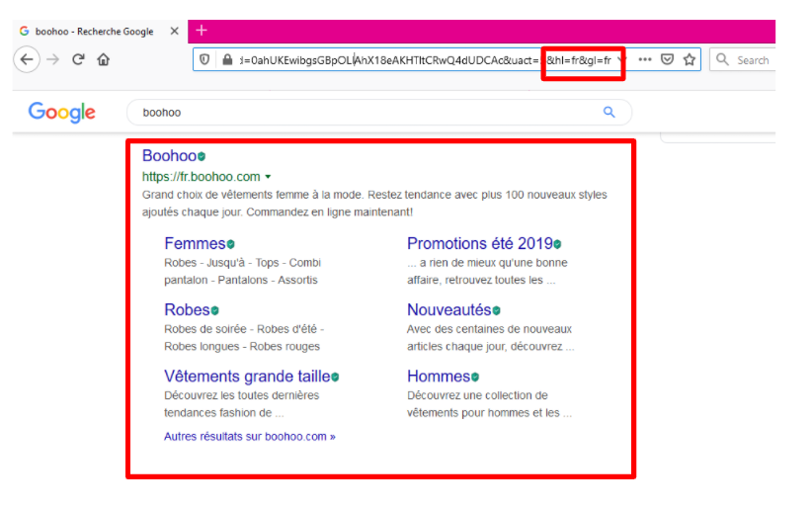
Task: Bookmark this page with the star
Action: 690,59
